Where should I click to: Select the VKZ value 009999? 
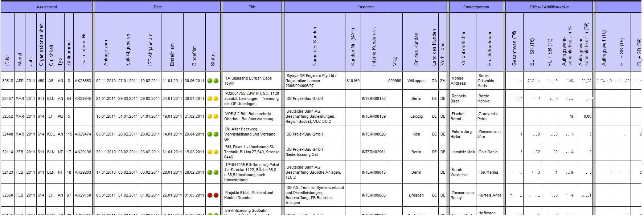pyautogui.click(x=395, y=81)
